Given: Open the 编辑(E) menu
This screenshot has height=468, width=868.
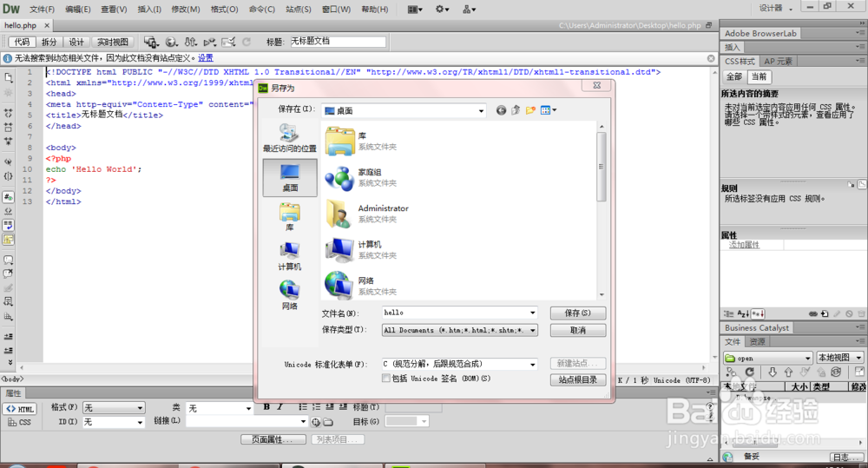Looking at the screenshot, I should click(x=78, y=10).
